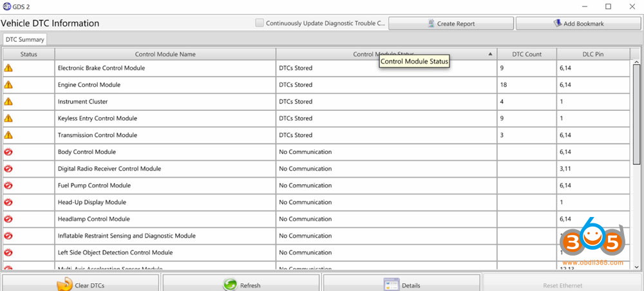Click warning icon for Keyless Entry Control Module

pos(8,118)
